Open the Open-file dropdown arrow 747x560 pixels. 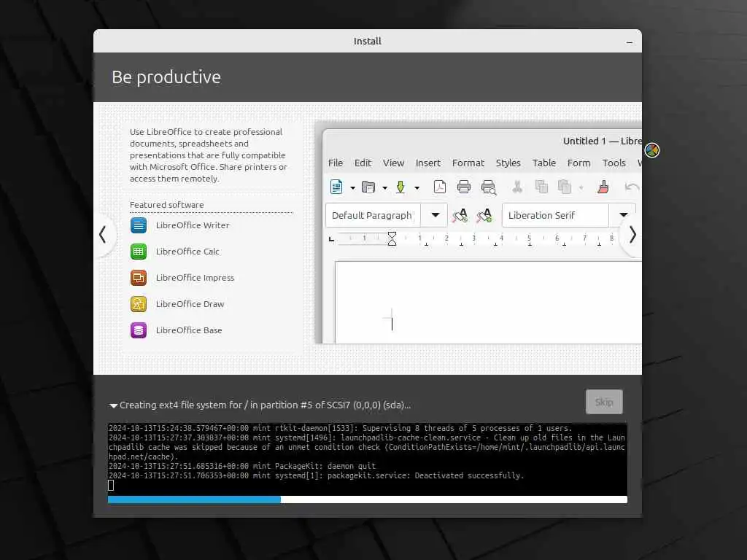pyautogui.click(x=384, y=188)
